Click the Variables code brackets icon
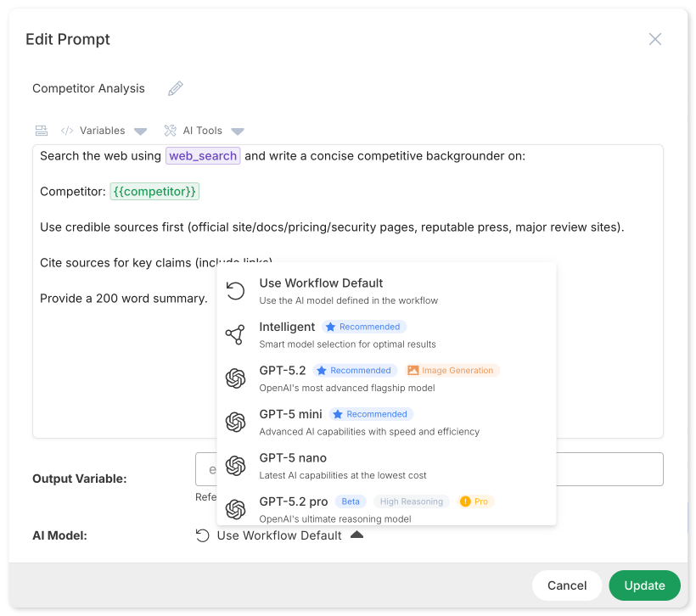 click(x=69, y=130)
